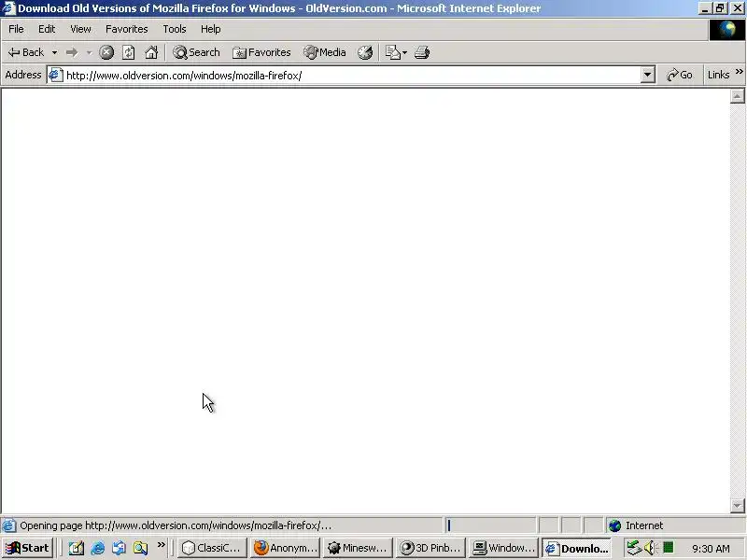Expand the address bar dropdown list
Viewport: 747px width, 560px height.
coord(647,76)
